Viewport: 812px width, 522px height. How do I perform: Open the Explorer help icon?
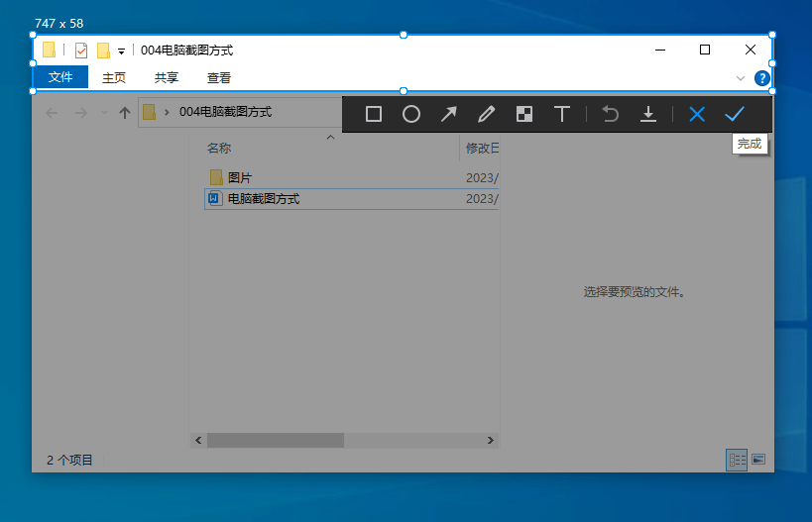pos(761,78)
